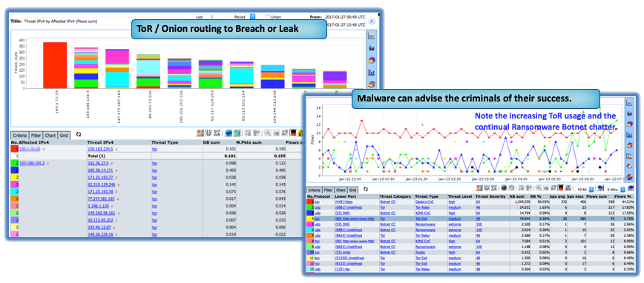Click the magnifier zoom icon in left toolbar
Screen dimensions: 644x283
(267, 133)
